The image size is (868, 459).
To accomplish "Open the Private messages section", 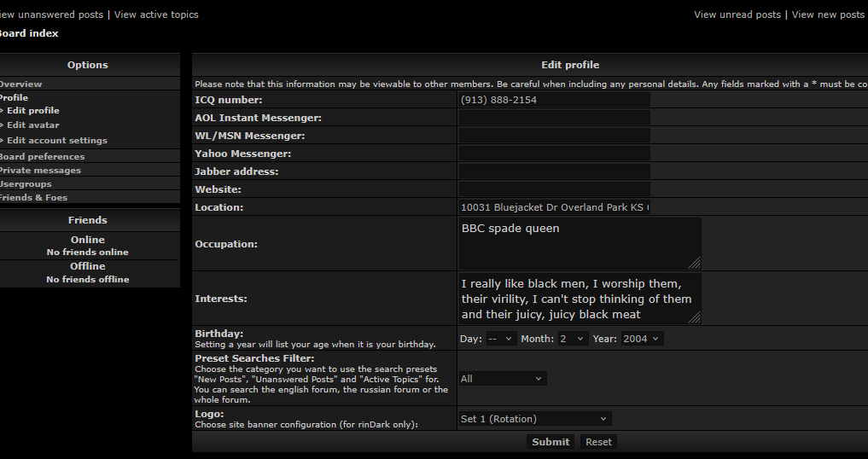I will pyautogui.click(x=40, y=171).
